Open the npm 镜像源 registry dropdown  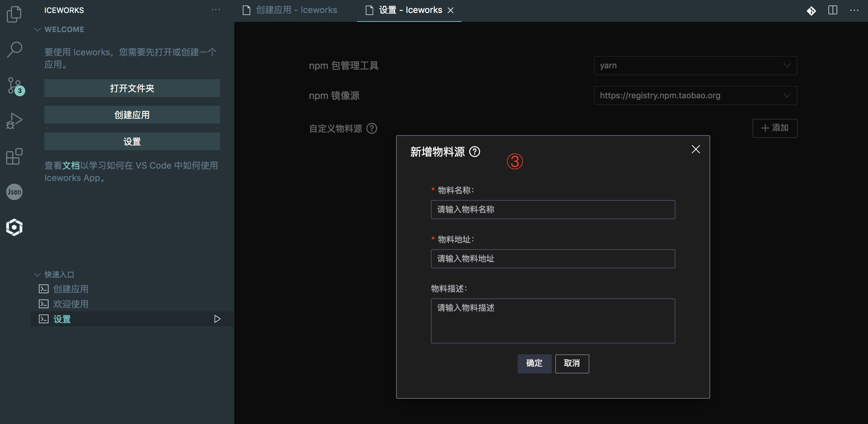tap(696, 96)
